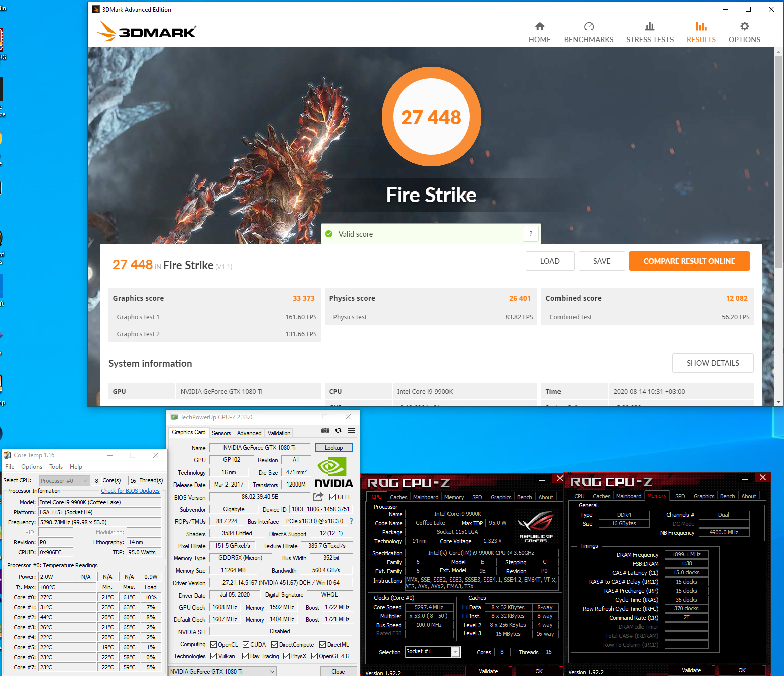Toggle the Vulkan checkbox

[213, 656]
